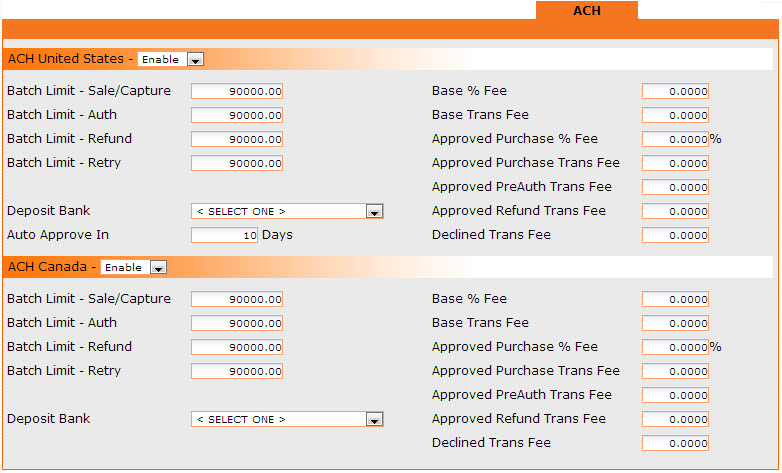
Task: Open ACH Canada Enable dropdown
Action: click(134, 268)
